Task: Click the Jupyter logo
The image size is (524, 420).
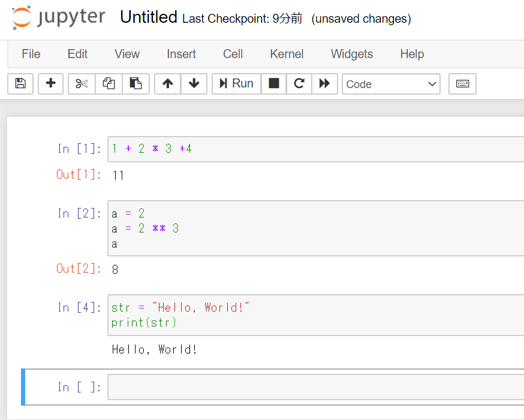Action: [x=59, y=17]
